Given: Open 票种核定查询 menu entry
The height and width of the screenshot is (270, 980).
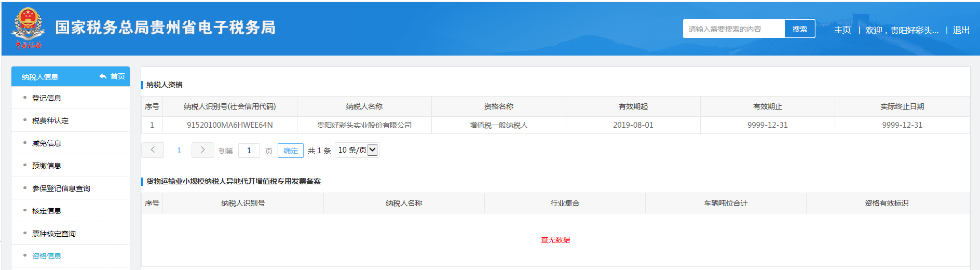Looking at the screenshot, I should (54, 234).
